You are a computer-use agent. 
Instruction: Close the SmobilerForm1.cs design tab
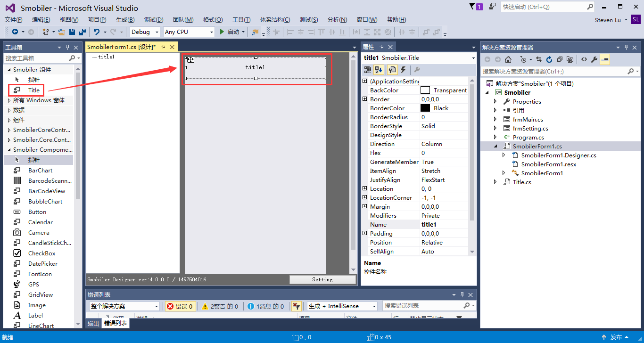pos(172,47)
